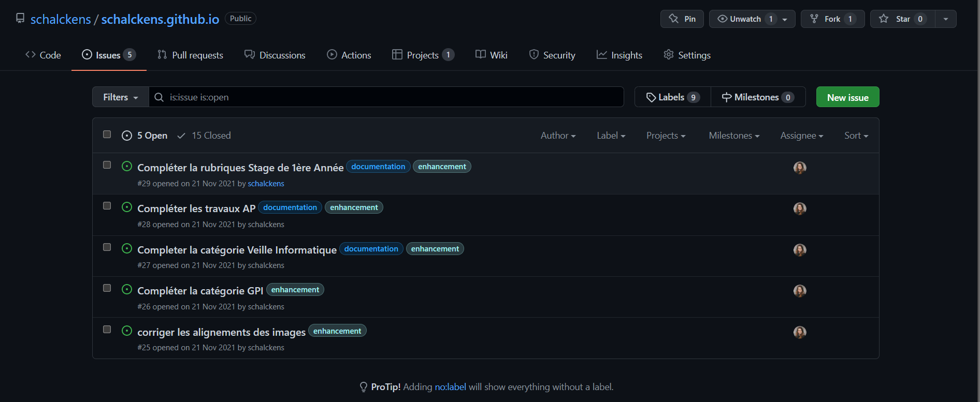Expand the Author filter menu
The height and width of the screenshot is (402, 980).
pos(558,136)
